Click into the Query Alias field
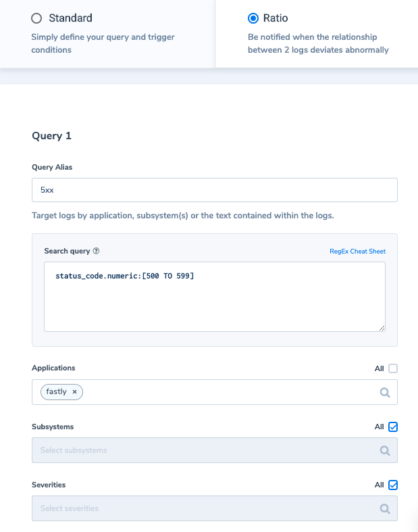The height and width of the screenshot is (532, 418). tap(215, 190)
